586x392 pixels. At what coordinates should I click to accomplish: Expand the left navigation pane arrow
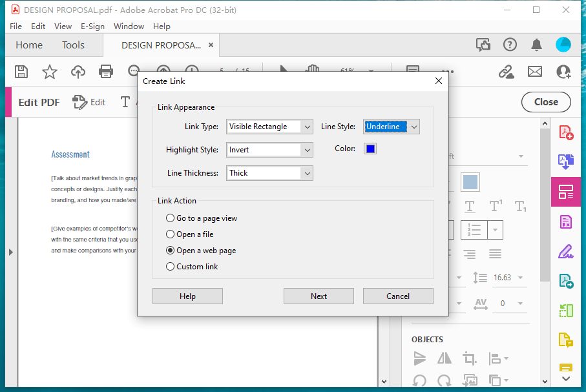pos(11,253)
